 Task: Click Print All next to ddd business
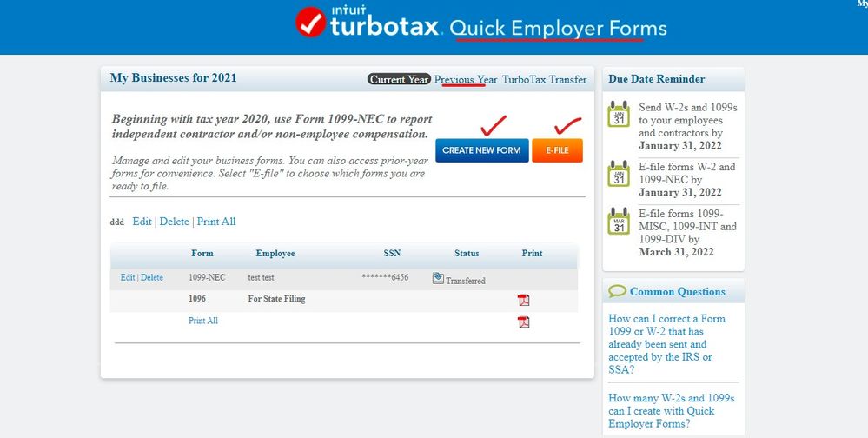[x=216, y=222]
